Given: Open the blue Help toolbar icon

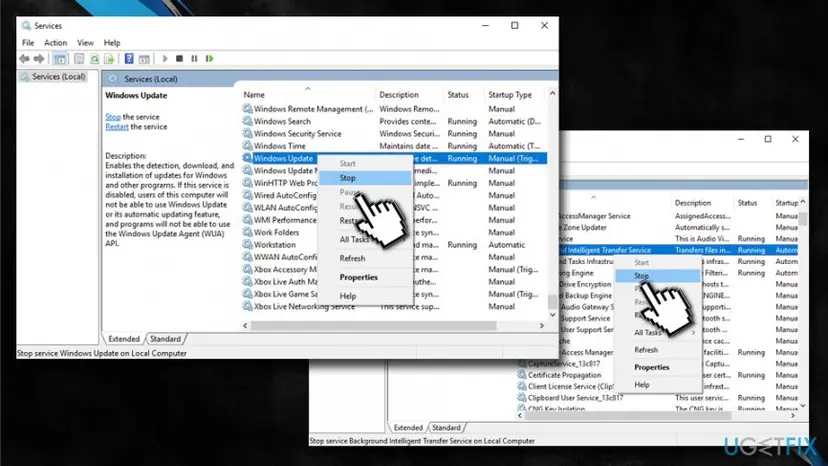Looking at the screenshot, I should point(129,59).
